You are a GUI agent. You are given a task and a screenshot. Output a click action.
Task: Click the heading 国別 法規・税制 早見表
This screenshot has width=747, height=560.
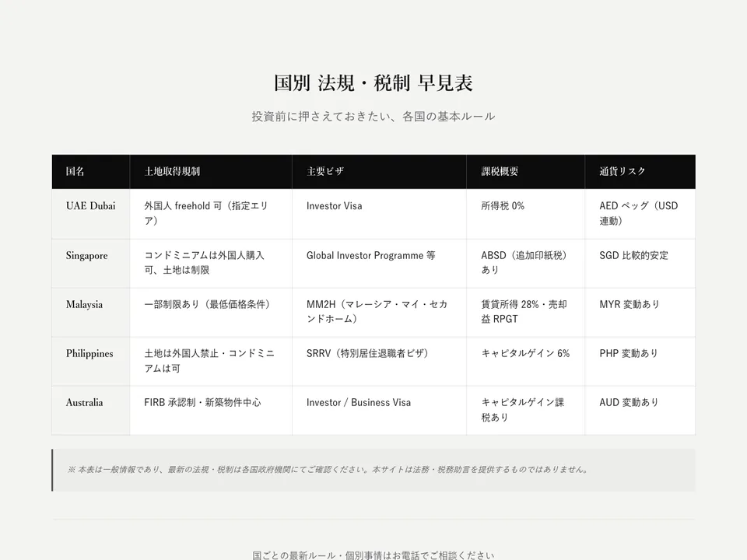tap(373, 83)
